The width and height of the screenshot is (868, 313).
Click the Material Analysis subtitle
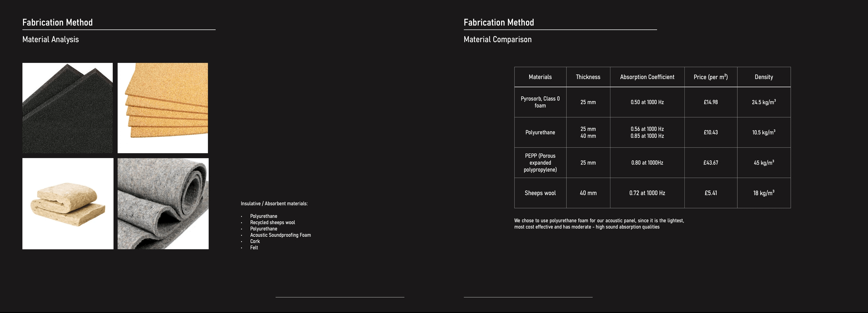tap(51, 39)
